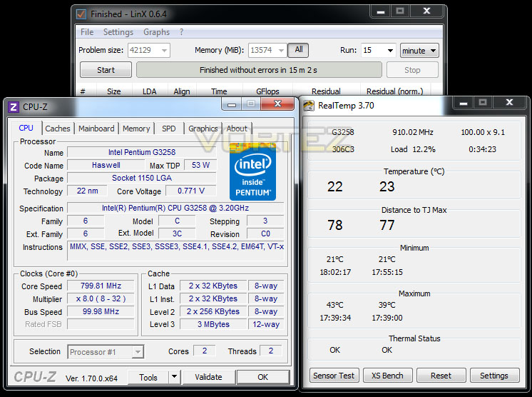Image resolution: width=532 pixels, height=397 pixels.
Task: Click the maximum temperature 43°C value
Action: 335,305
